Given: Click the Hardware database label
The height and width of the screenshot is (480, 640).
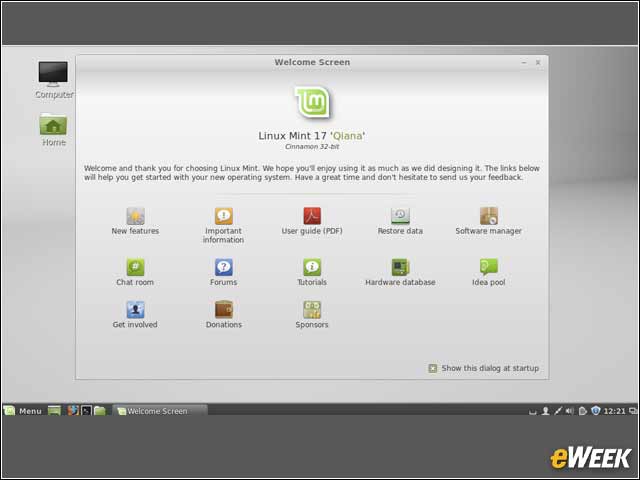Looking at the screenshot, I should [400, 282].
